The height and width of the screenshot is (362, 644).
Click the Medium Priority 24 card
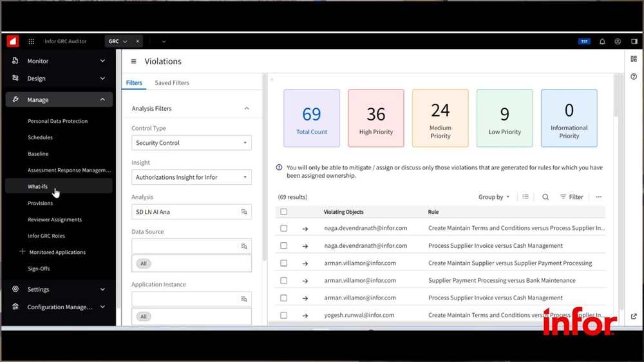(x=440, y=119)
